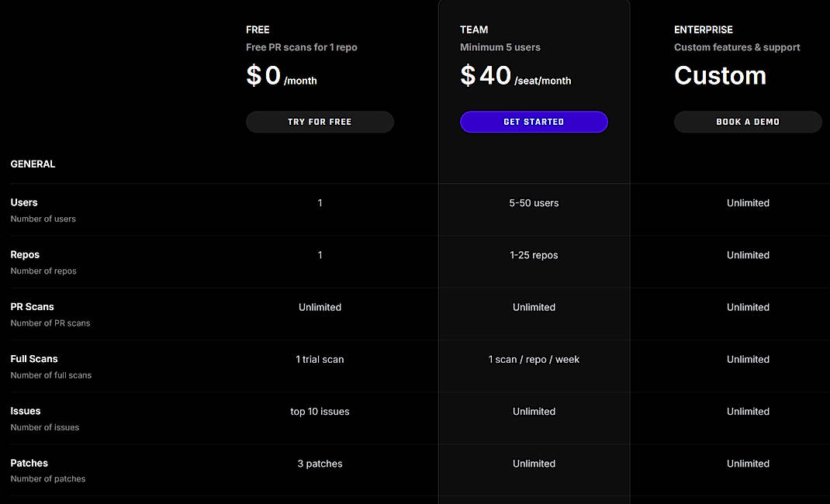Click the TRY FOR FREE button
Screen dimensions: 830x504
click(x=320, y=122)
